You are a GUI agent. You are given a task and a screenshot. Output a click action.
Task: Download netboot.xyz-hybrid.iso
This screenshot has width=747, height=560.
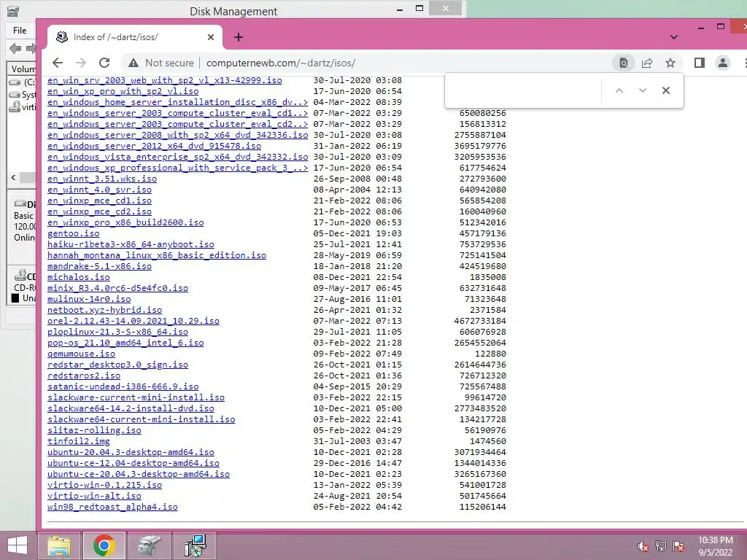pyautogui.click(x=104, y=310)
